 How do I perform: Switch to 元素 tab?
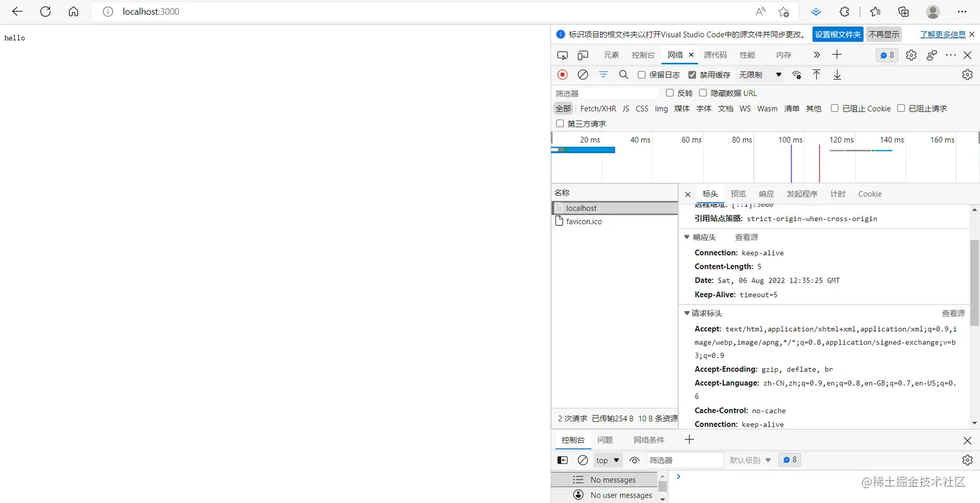[611, 55]
